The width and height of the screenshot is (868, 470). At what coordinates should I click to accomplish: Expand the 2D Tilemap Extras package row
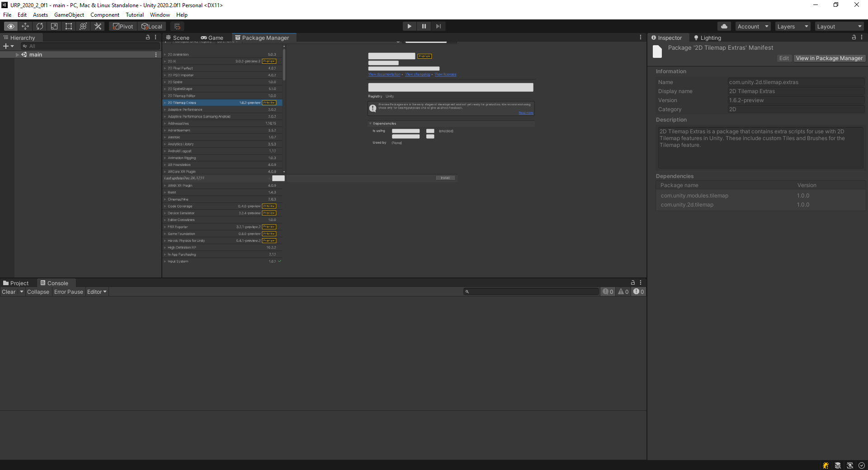[x=165, y=103]
